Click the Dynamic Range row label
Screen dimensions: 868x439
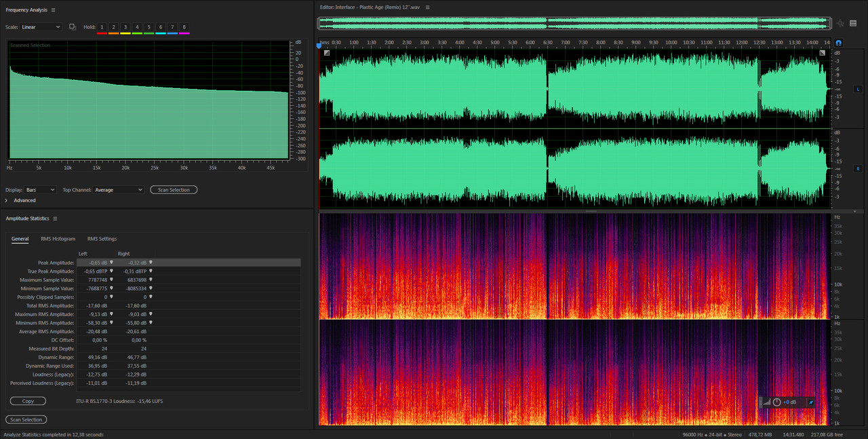point(55,357)
